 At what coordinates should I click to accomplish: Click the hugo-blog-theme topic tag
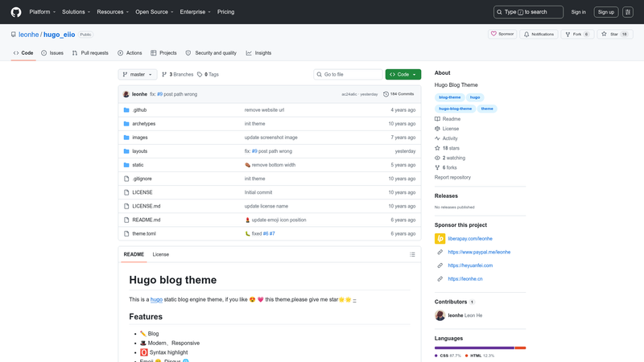coord(455,109)
